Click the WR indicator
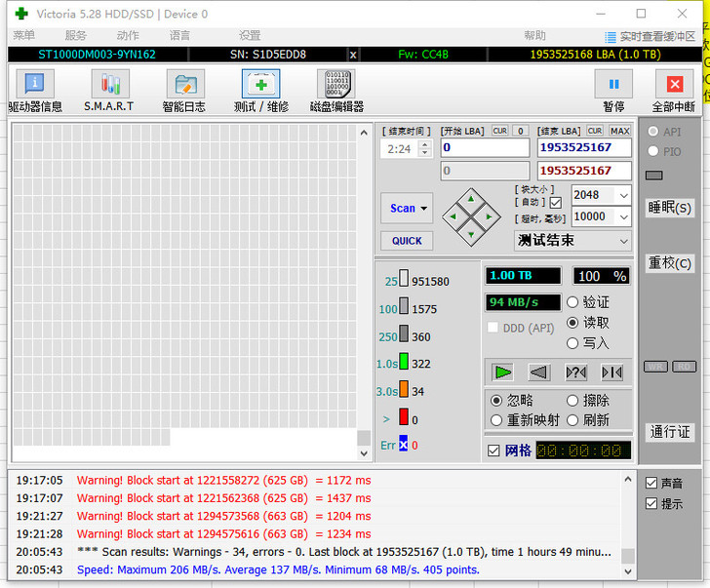 655,367
